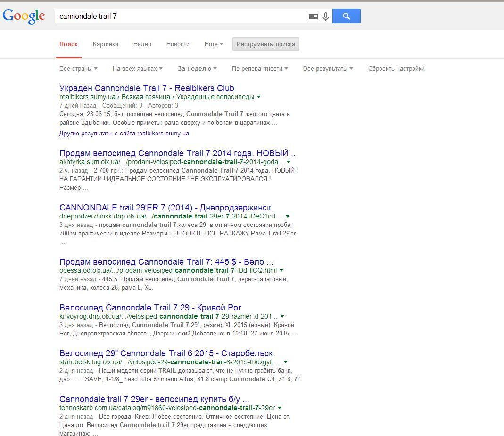Toggle the Инструменты поиска button

(x=265, y=44)
